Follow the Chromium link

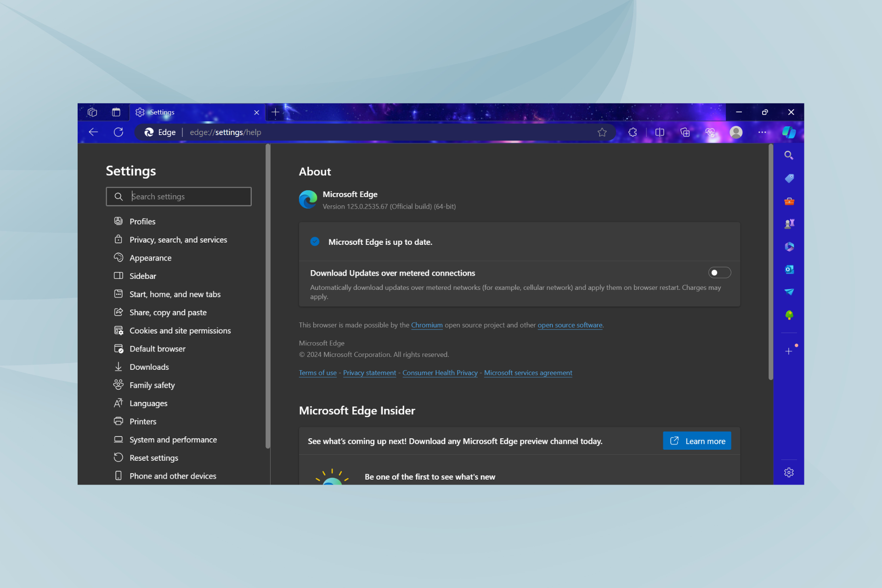coord(427,325)
